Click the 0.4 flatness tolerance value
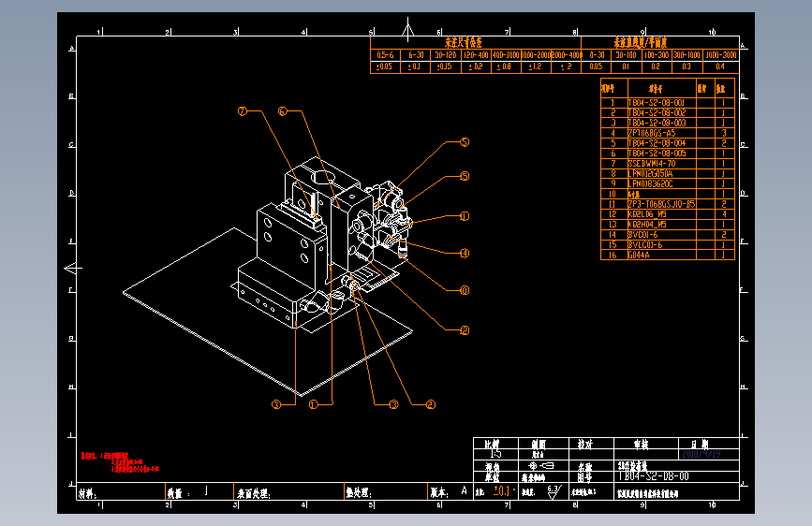The height and width of the screenshot is (526, 812). pos(720,66)
